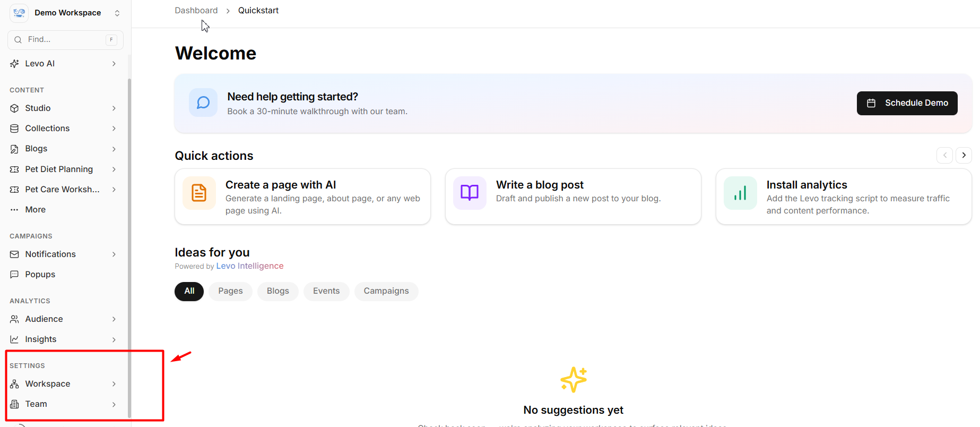Expand the Notifications chevron
Image resolution: width=980 pixels, height=427 pixels.
point(114,254)
